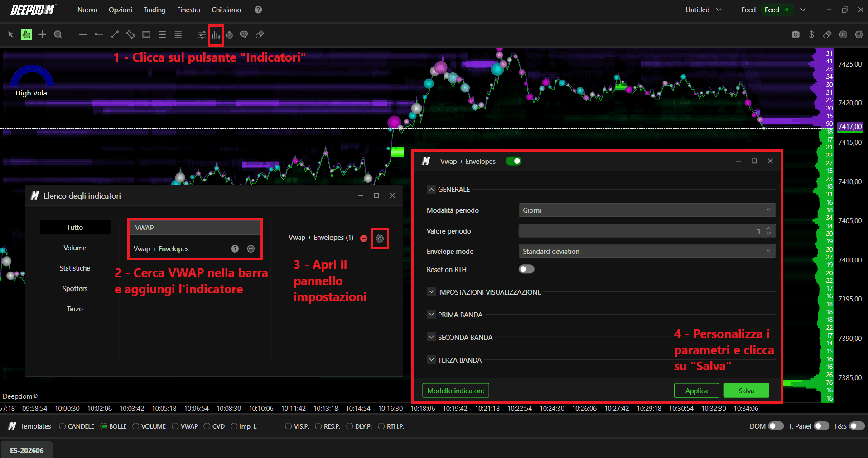Open the Envelope mode dropdown
This screenshot has width=868, height=458.
pyautogui.click(x=647, y=251)
